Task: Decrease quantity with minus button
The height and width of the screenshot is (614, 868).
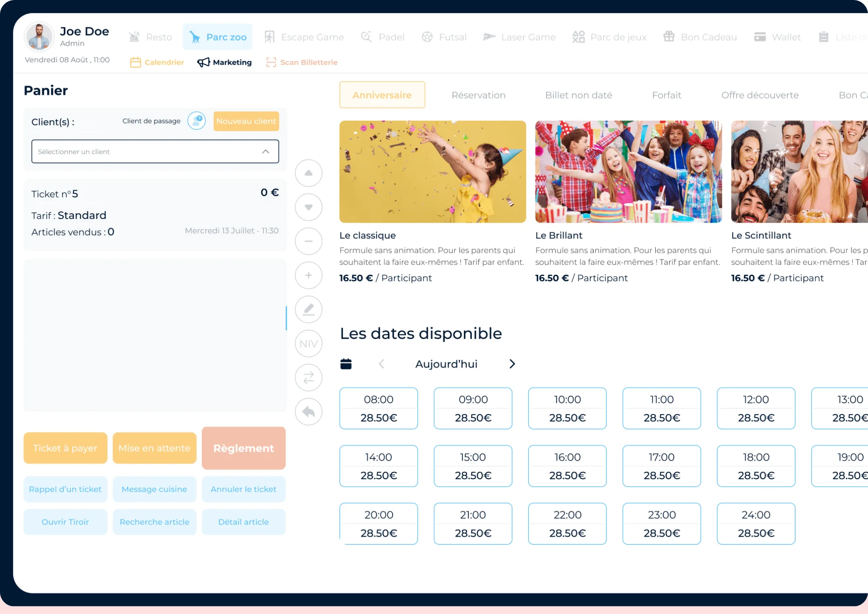Action: (x=309, y=241)
